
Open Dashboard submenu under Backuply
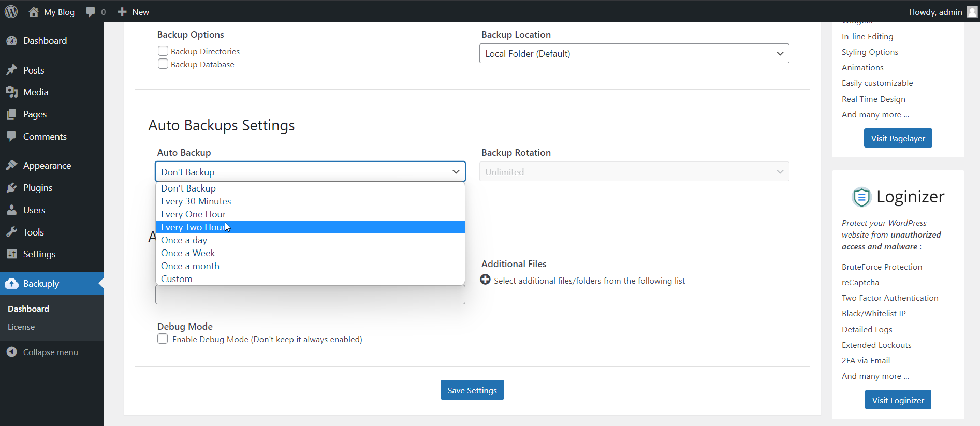(28, 309)
